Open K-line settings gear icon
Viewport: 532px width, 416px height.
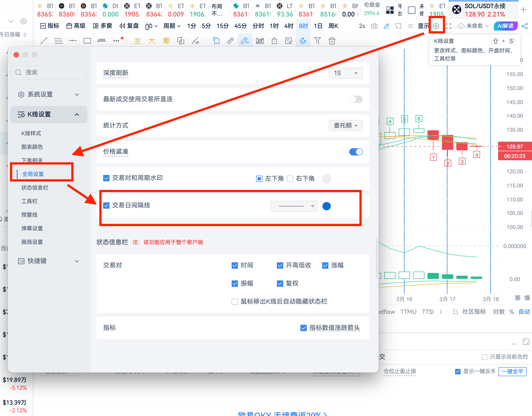pyautogui.click(x=436, y=26)
